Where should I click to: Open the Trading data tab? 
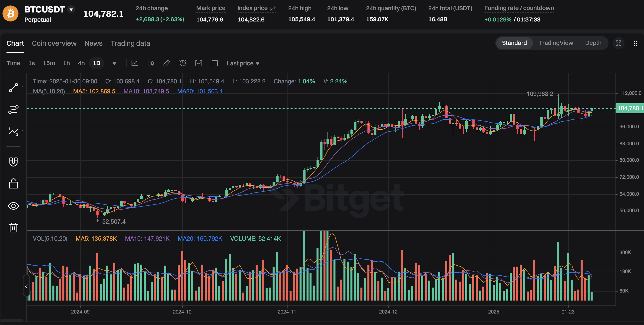[130, 43]
